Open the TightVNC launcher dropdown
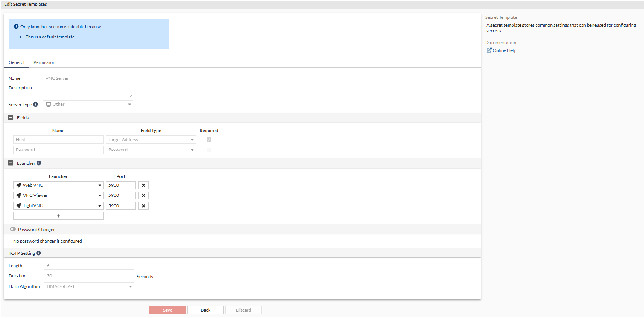The width and height of the screenshot is (644, 318). [58, 206]
